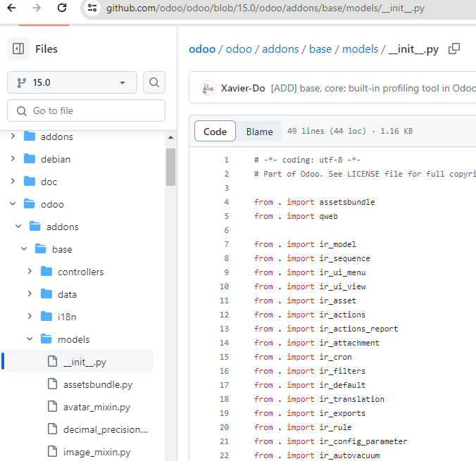Select the doc folder icon

[x=30, y=181]
